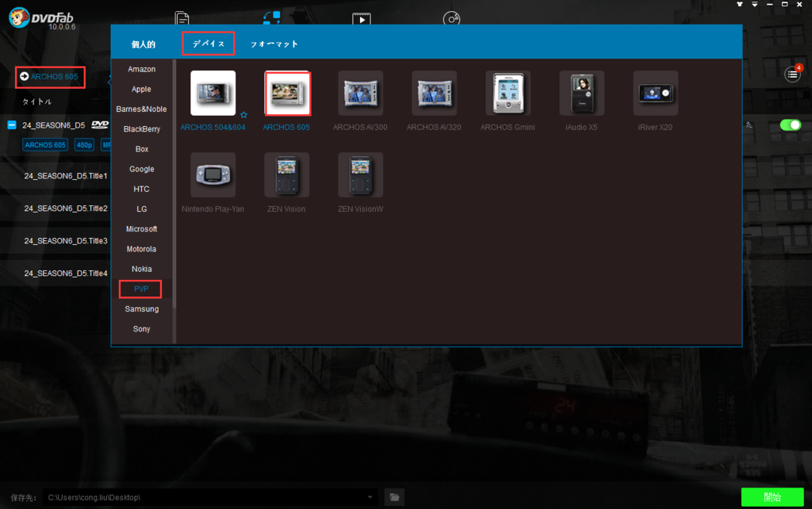
Task: Select 24_SEASON6_D5.Title1 row
Action: (x=66, y=176)
